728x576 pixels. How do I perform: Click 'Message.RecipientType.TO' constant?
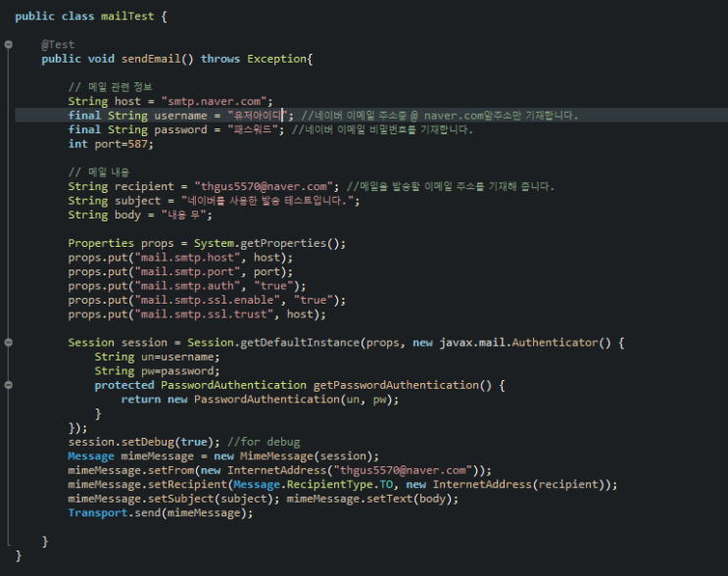[313, 485]
